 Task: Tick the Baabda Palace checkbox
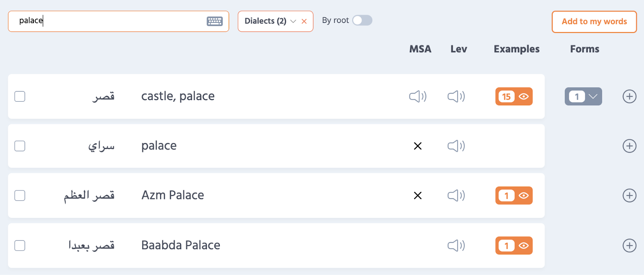(20, 245)
